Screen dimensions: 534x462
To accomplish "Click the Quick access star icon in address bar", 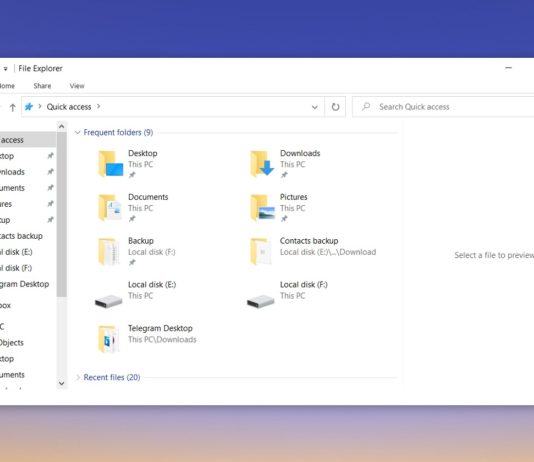I will 29,107.
